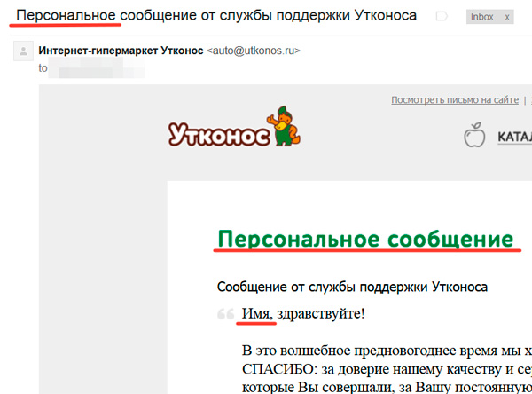This screenshot has width=532, height=394.
Task: Click the blurred recipient address
Action: pos(98,67)
